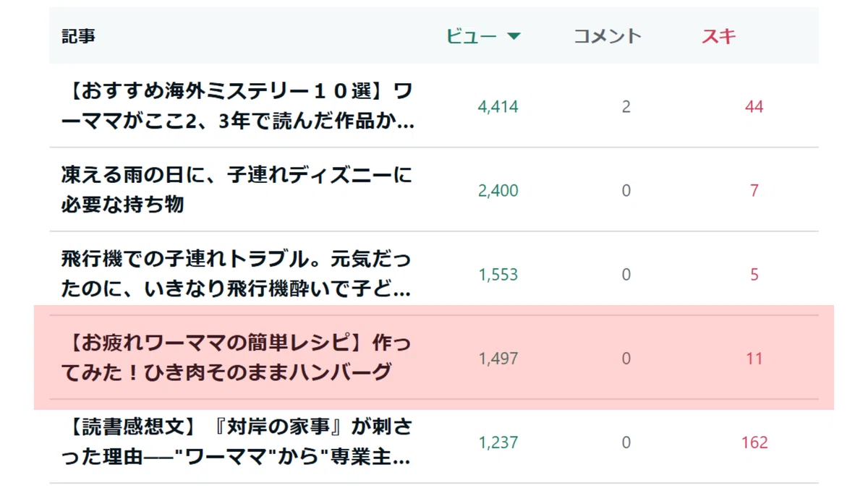The image size is (868, 488).
Task: Click the 1,553 view count
Action: pyautogui.click(x=498, y=275)
